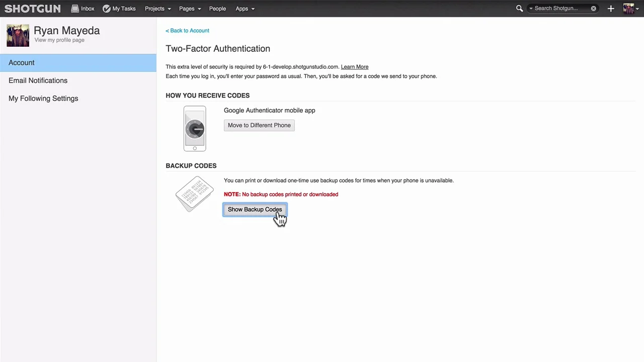Open the People page
The image size is (644, 362).
tap(217, 9)
